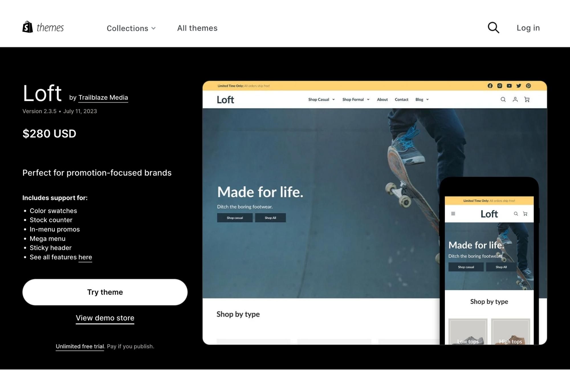Expand Blog menu in preview
Screen dimensions: 570x392
(422, 99)
